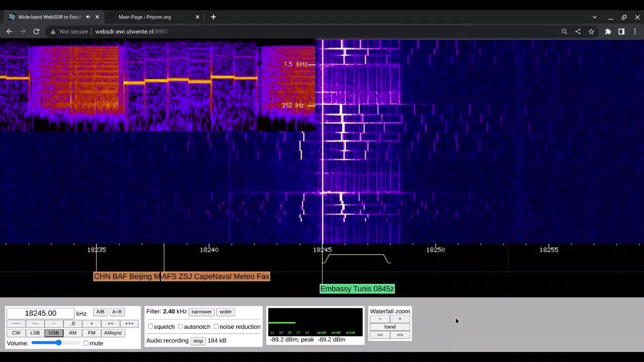
Task: Select USB mode
Action: point(54,333)
